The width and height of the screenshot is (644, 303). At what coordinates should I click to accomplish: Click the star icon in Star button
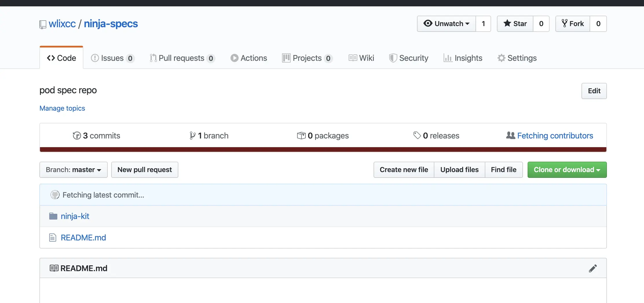pos(507,23)
